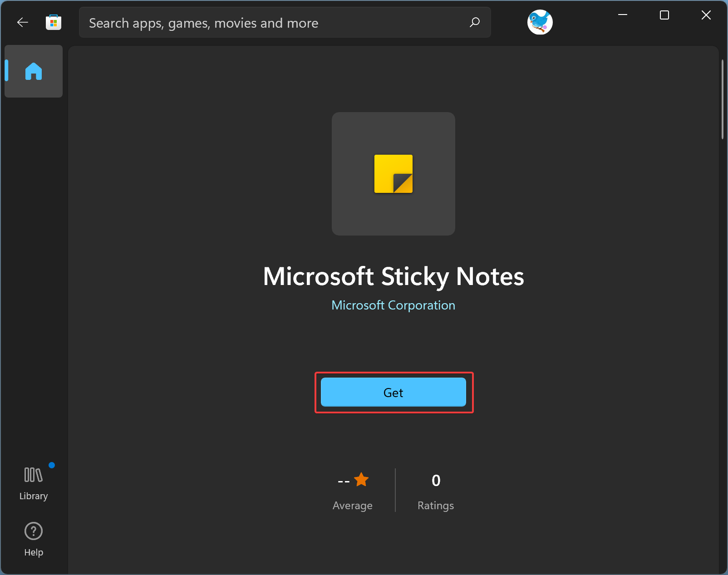
Task: Go to the Home tab in sidebar
Action: tap(34, 71)
